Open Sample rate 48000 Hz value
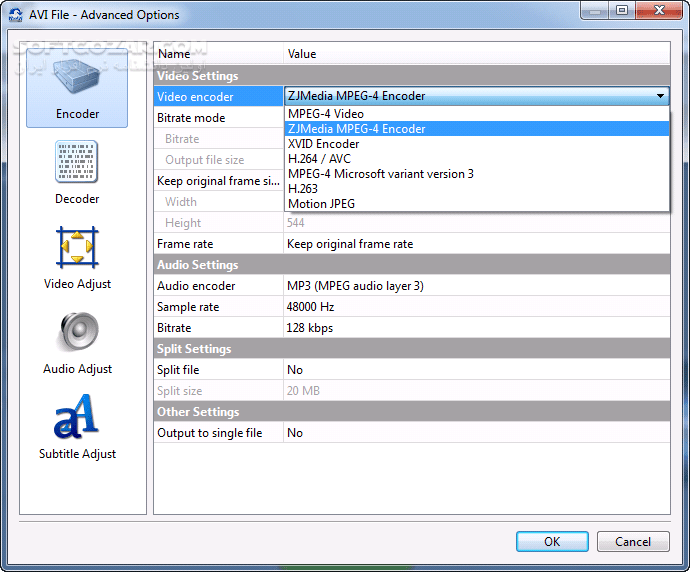The width and height of the screenshot is (690, 572). (477, 307)
